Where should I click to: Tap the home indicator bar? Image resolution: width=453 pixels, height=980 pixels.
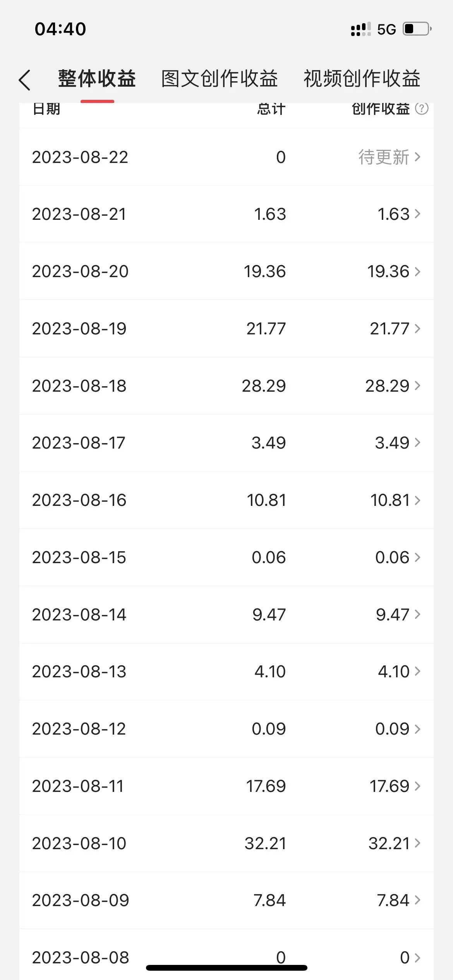coord(226,968)
